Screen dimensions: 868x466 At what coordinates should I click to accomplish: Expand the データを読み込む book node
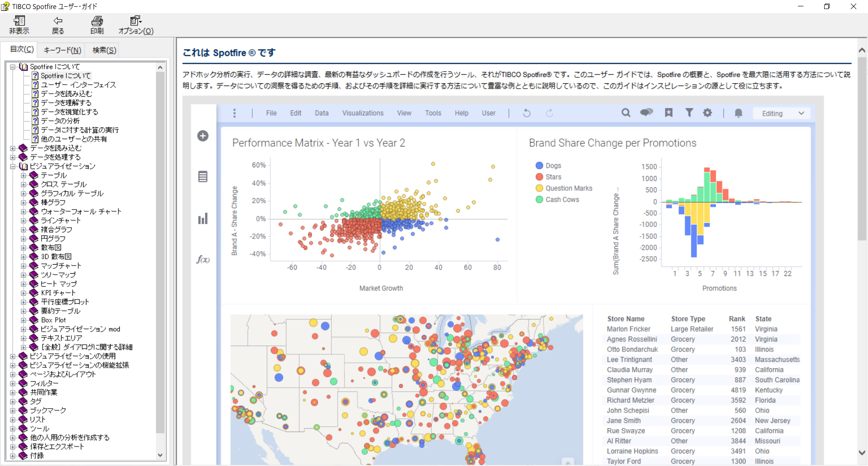click(13, 148)
